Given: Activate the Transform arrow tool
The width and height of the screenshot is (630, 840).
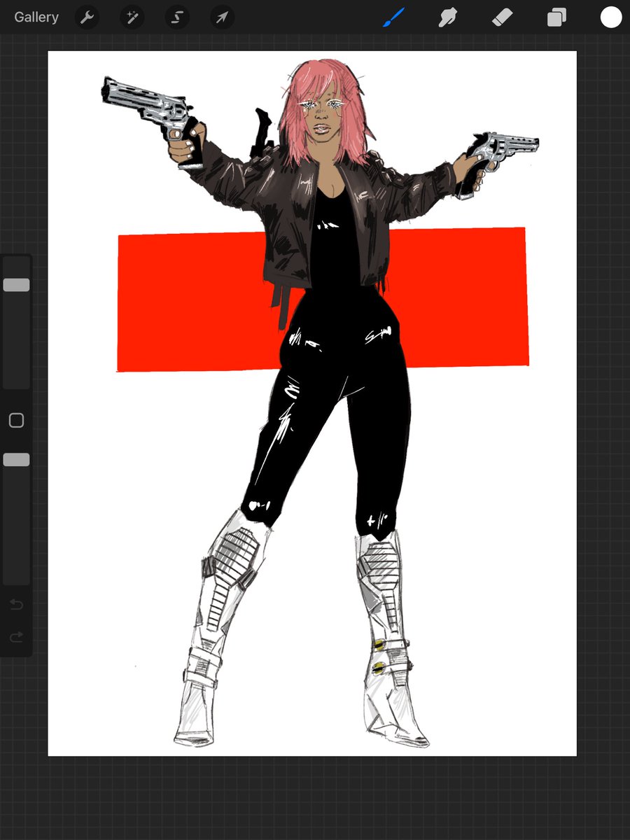Looking at the screenshot, I should (222, 17).
